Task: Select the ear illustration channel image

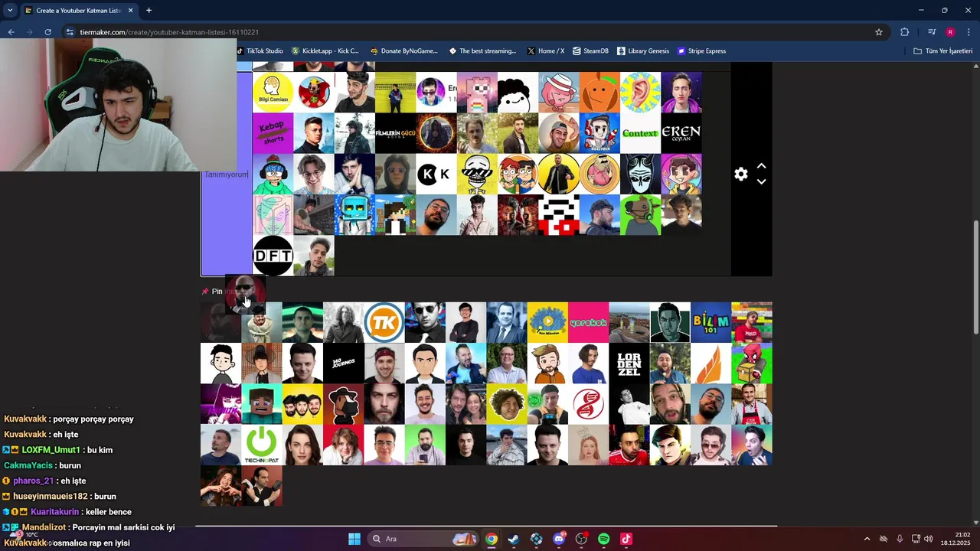Action: point(640,93)
